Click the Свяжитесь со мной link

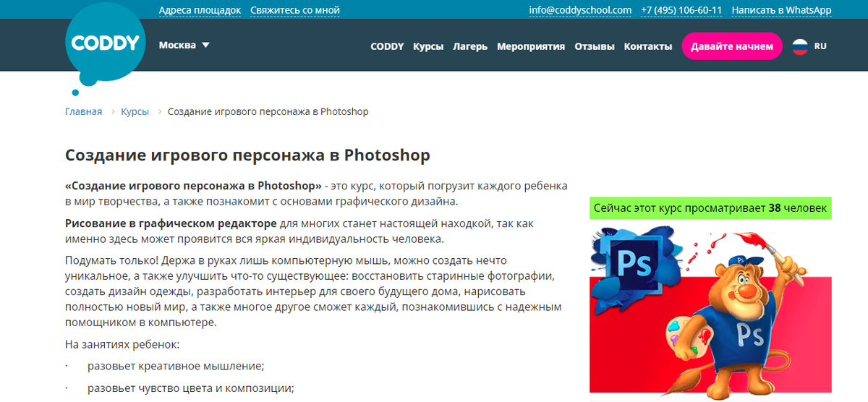[x=295, y=10]
